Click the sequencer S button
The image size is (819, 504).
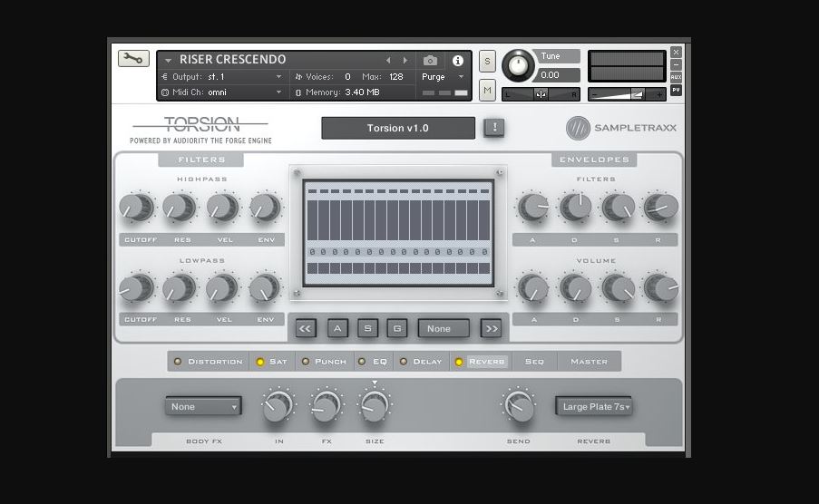pyautogui.click(x=367, y=328)
